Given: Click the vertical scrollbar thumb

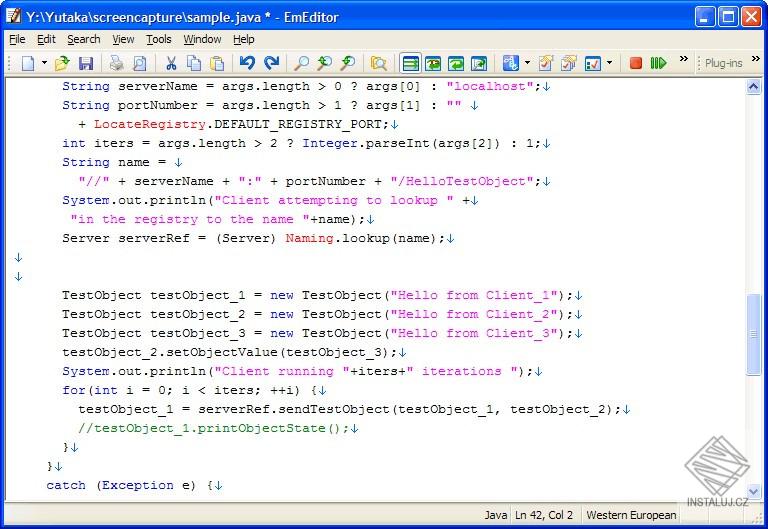Looking at the screenshot, I should (753, 334).
